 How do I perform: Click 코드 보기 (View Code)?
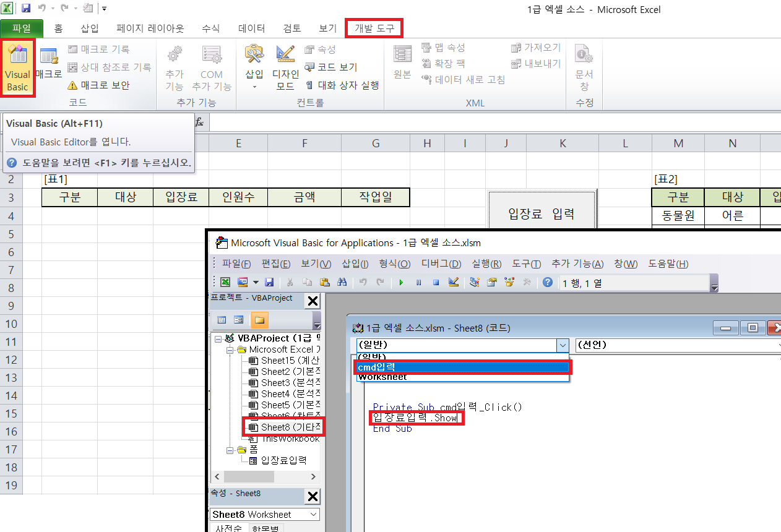pyautogui.click(x=331, y=67)
